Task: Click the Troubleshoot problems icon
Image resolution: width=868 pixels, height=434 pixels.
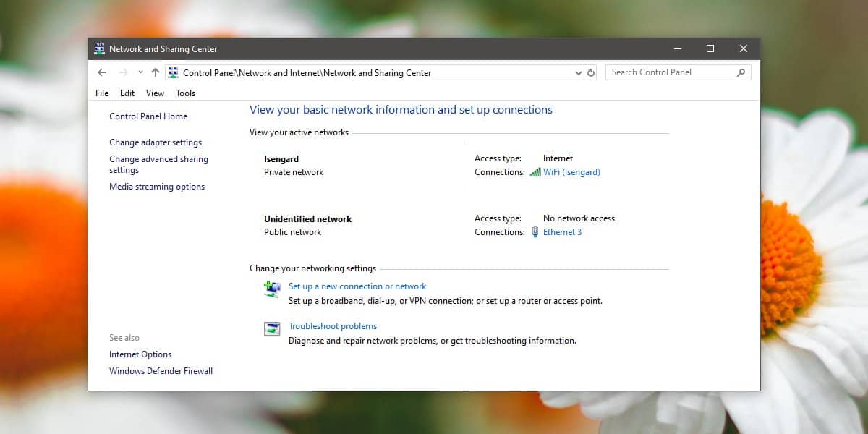Action: pyautogui.click(x=272, y=329)
